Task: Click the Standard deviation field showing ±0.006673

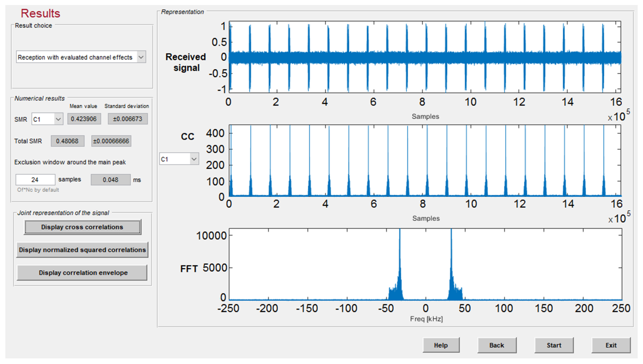Action: point(128,119)
